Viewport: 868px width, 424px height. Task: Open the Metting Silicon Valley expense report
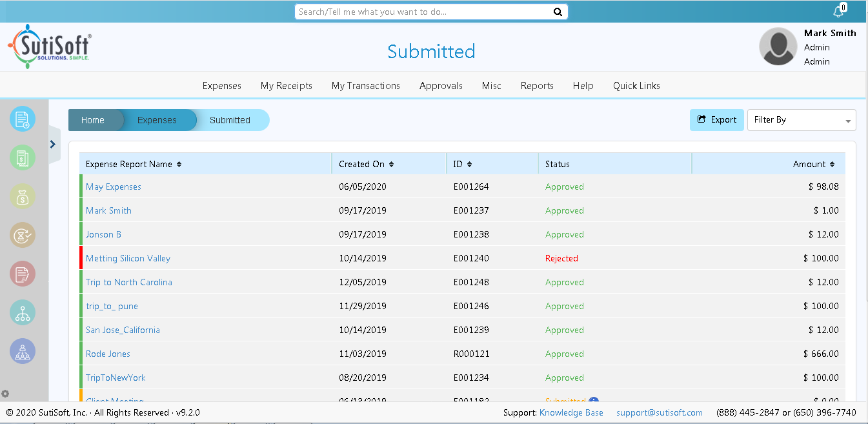[128, 259]
